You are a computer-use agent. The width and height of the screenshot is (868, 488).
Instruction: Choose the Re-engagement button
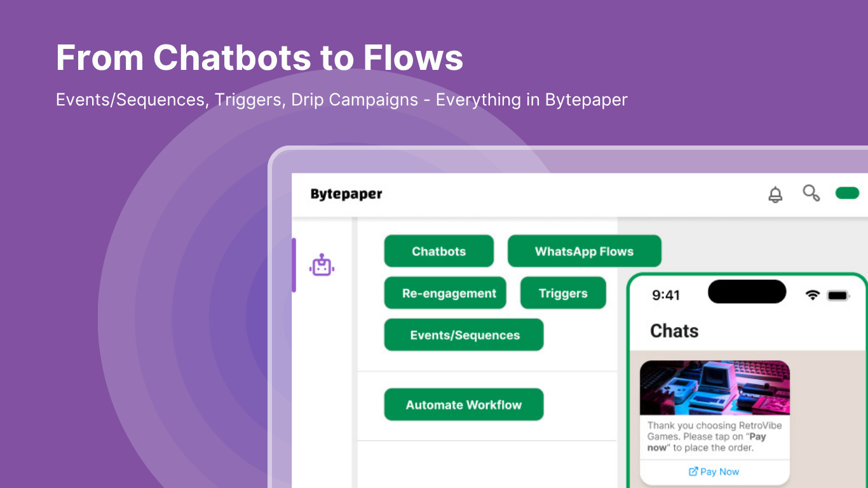pos(445,293)
